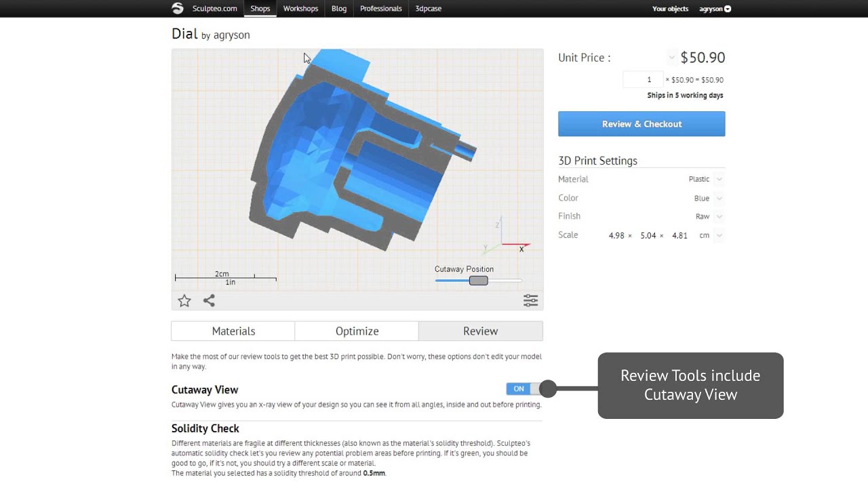
Task: Favorite the Dial model with the star icon
Action: (x=184, y=301)
